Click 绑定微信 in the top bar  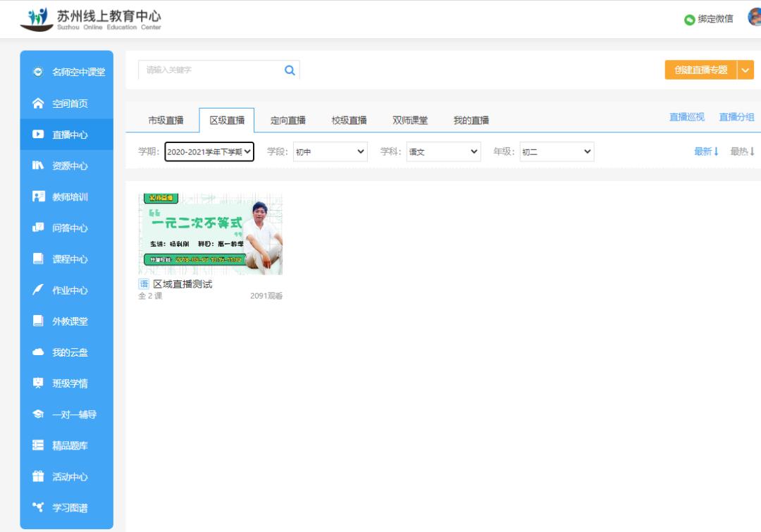[x=710, y=19]
